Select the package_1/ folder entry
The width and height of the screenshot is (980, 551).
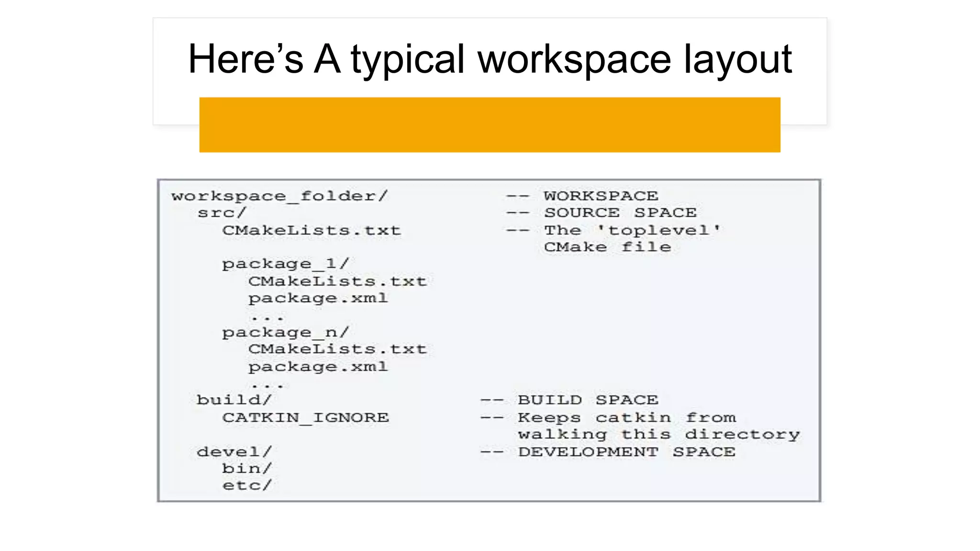[285, 264]
